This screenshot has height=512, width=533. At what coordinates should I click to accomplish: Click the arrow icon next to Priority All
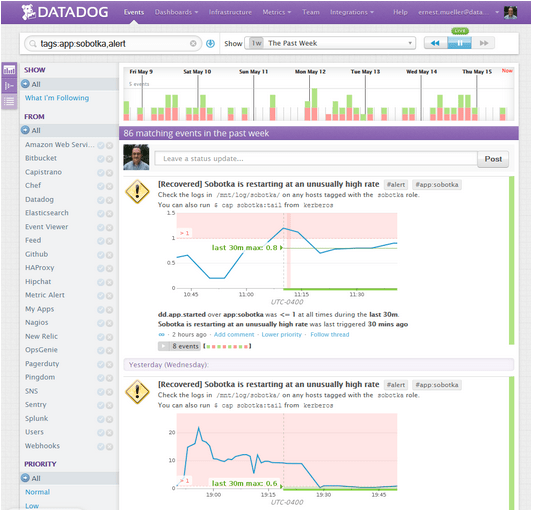click(x=25, y=478)
